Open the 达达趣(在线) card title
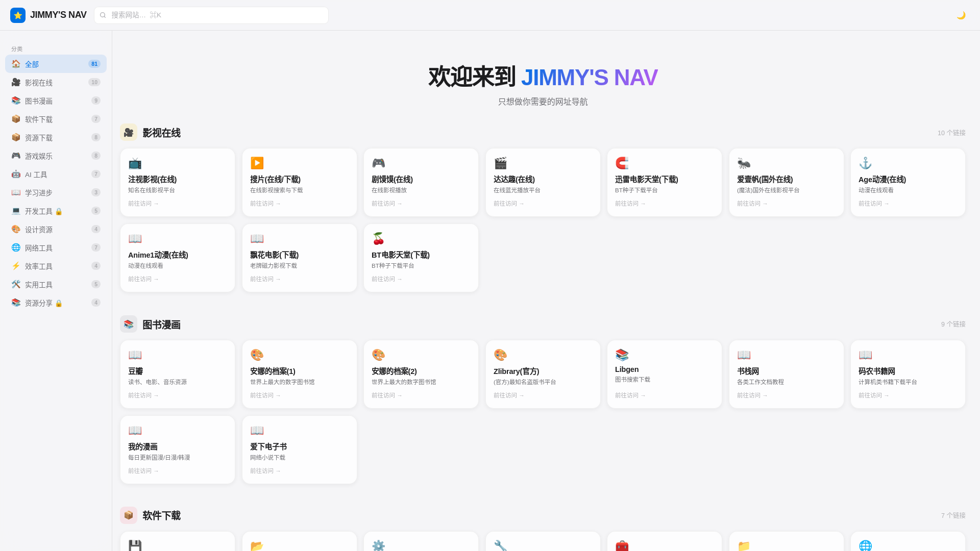 [x=514, y=180]
